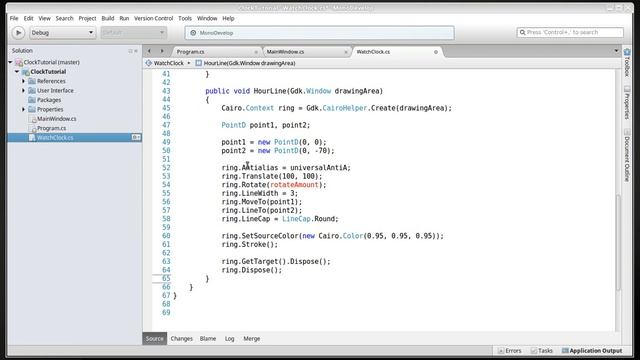Image resolution: width=640 pixels, height=360 pixels.
Task: Open the View menu
Action: (x=44, y=18)
